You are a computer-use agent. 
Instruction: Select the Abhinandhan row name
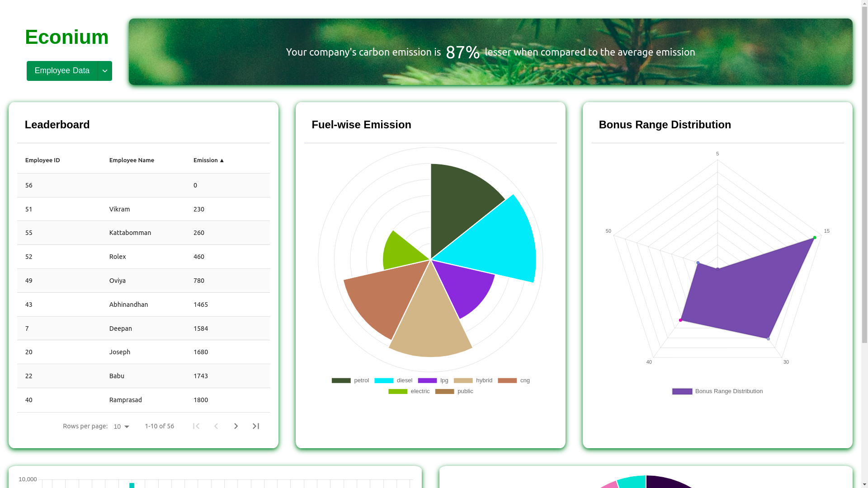128,305
